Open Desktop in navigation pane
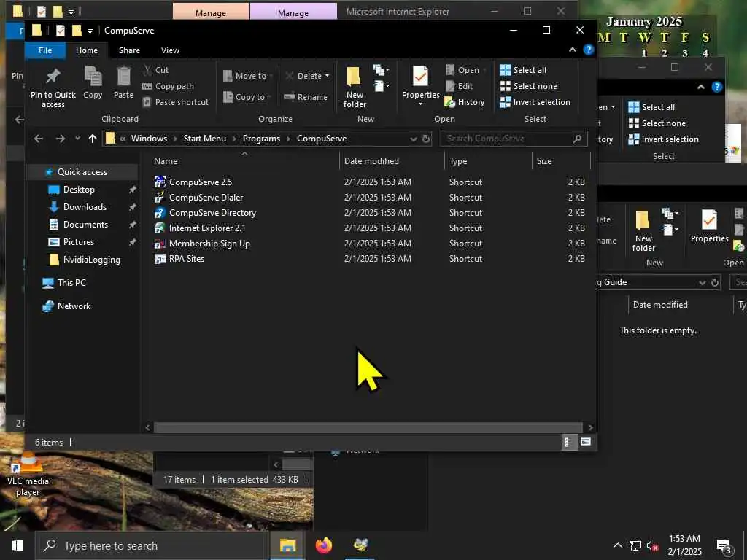This screenshot has width=747, height=560. coord(79,190)
